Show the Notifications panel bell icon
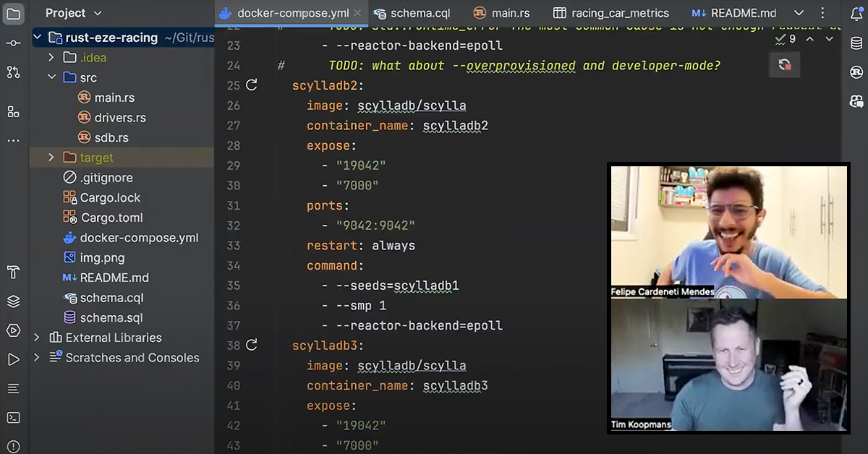This screenshot has width=868, height=454. tap(856, 13)
